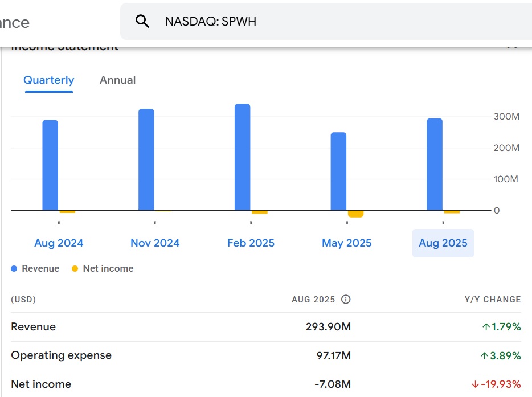Click the 1.79% revenue change value
This screenshot has height=397, width=532.
(x=501, y=327)
